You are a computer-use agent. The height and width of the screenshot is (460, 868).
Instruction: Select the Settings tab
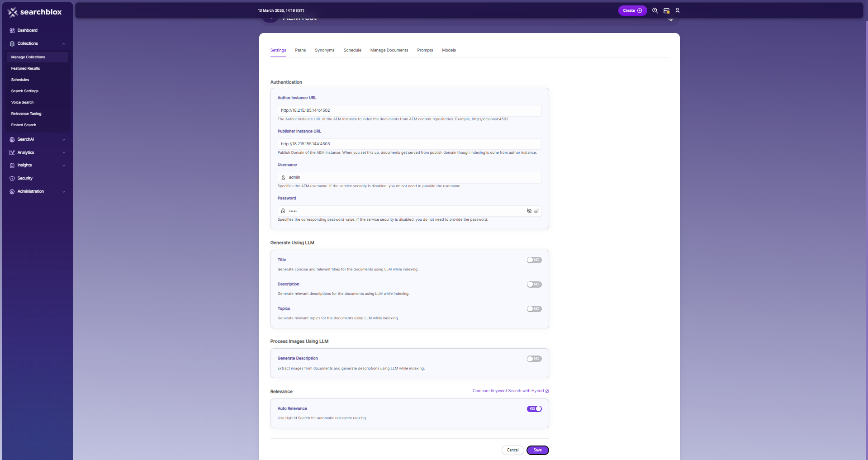[x=278, y=50]
